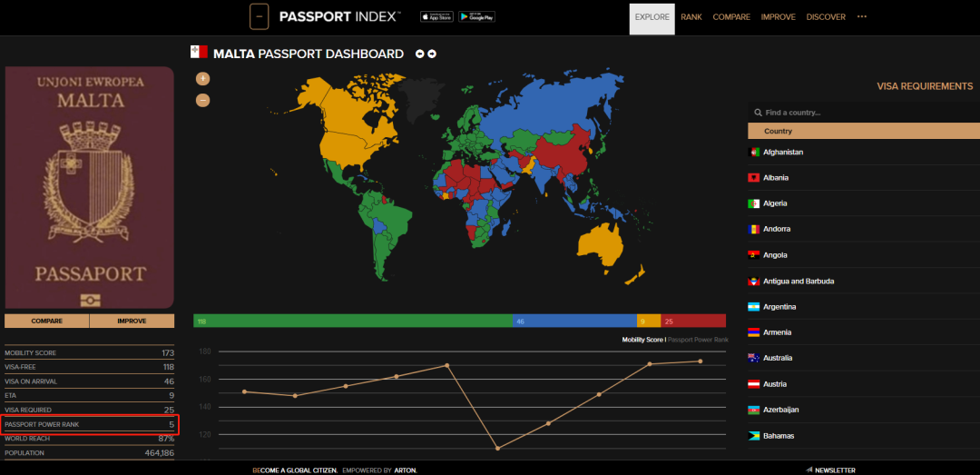Click the VISA REQUIREMENTS heading
This screenshot has width=980, height=475.
tap(925, 86)
